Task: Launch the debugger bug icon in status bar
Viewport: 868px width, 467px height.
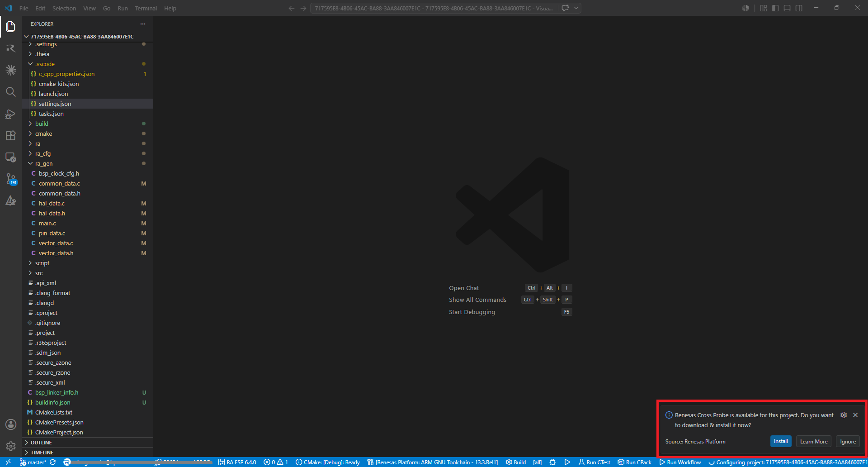Action: point(552,462)
